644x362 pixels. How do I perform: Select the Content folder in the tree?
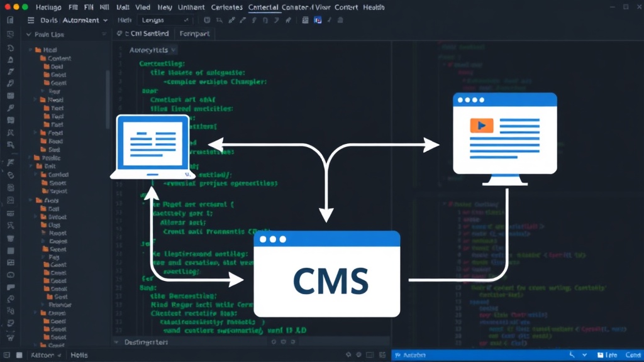tap(55, 58)
